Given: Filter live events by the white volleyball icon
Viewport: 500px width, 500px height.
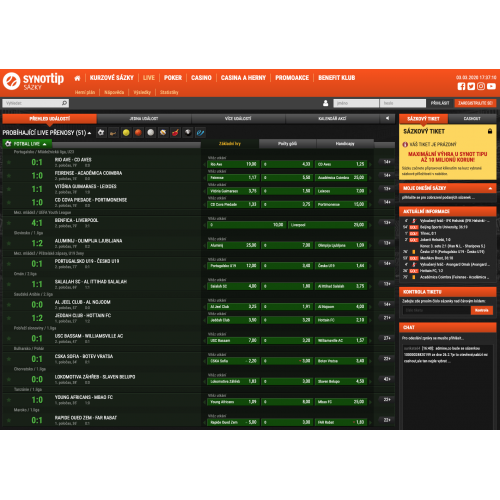Looking at the screenshot, I should (151, 133).
